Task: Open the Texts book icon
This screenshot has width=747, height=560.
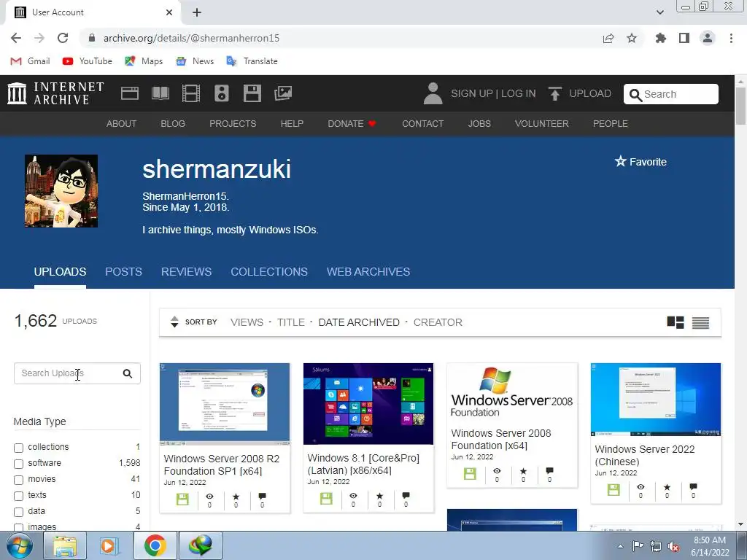Action: click(160, 93)
